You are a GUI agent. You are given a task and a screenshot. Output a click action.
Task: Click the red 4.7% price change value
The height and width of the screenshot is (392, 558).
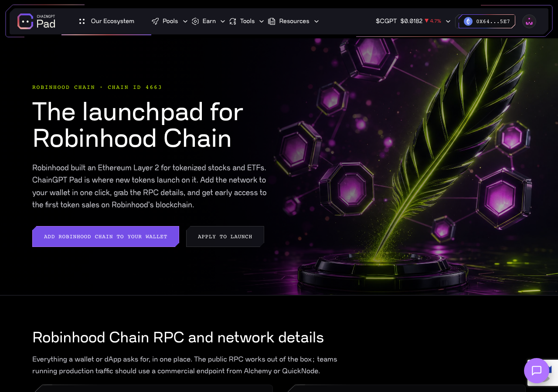point(433,21)
